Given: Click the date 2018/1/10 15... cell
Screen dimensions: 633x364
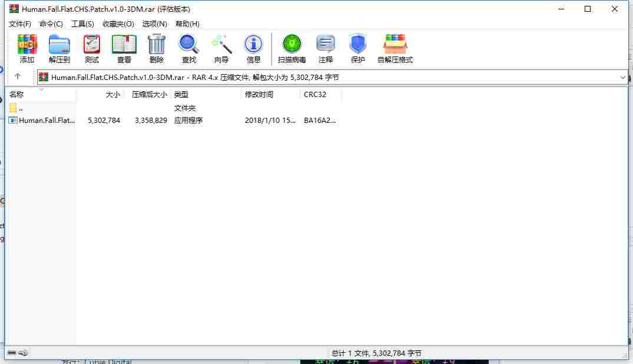Looking at the screenshot, I should coord(270,120).
